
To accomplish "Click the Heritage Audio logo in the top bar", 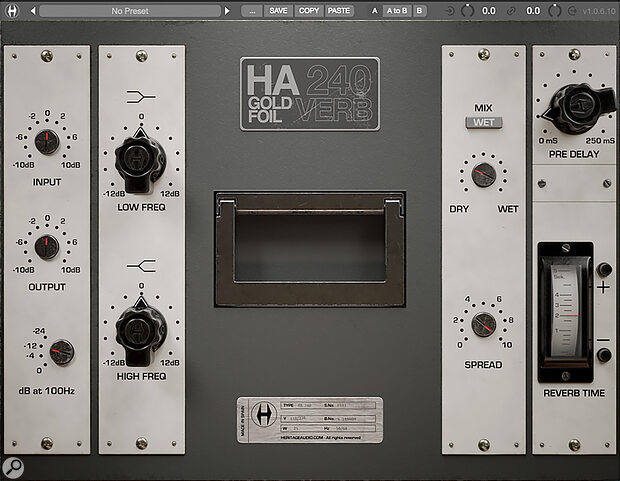I will (12, 11).
